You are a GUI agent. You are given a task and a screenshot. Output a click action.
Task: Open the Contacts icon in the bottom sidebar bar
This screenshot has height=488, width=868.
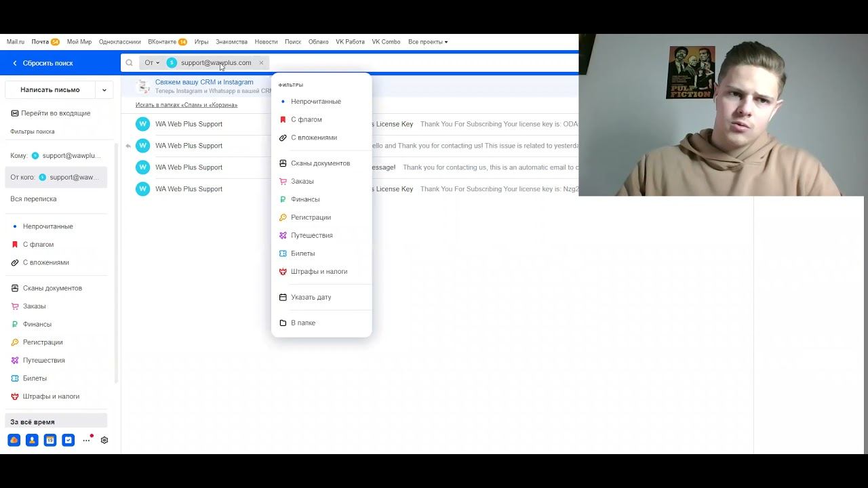pyautogui.click(x=32, y=440)
